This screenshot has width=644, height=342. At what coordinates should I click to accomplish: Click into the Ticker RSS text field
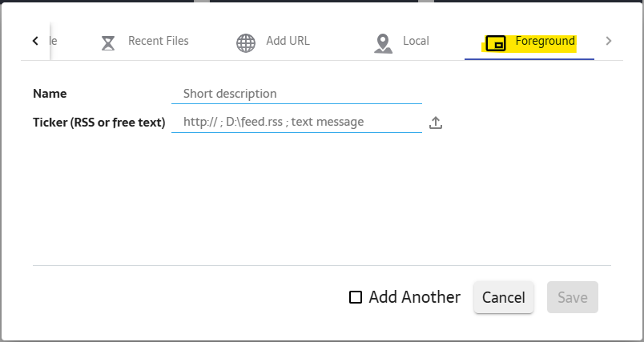point(296,123)
